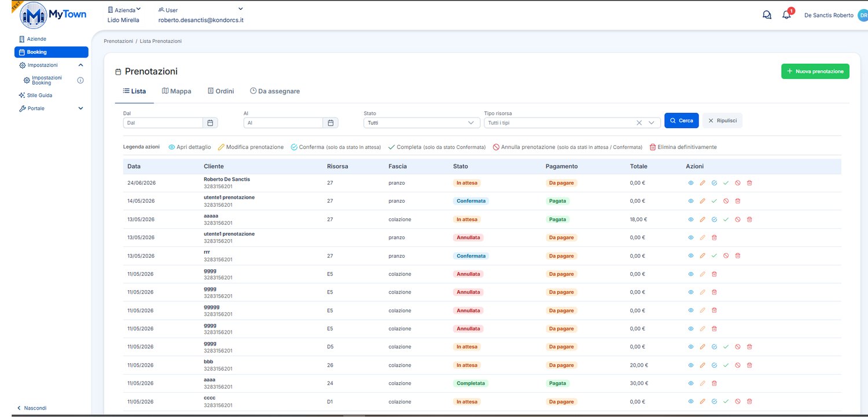The height and width of the screenshot is (417, 868).
Task: Click the info icon beside Impostazioni Booking
Action: pos(80,81)
